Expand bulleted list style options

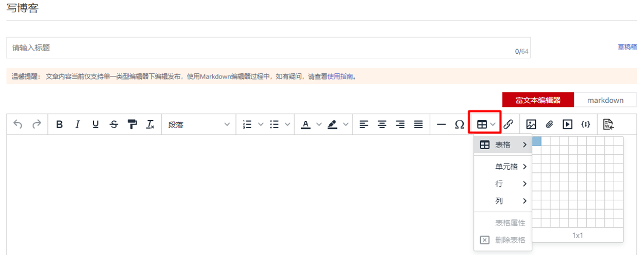point(287,124)
